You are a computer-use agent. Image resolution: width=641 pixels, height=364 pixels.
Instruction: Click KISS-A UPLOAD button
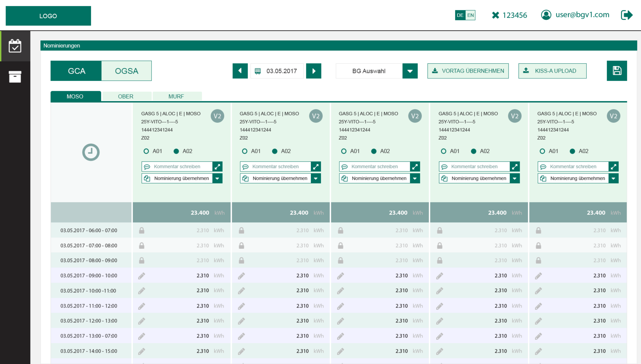pos(552,71)
